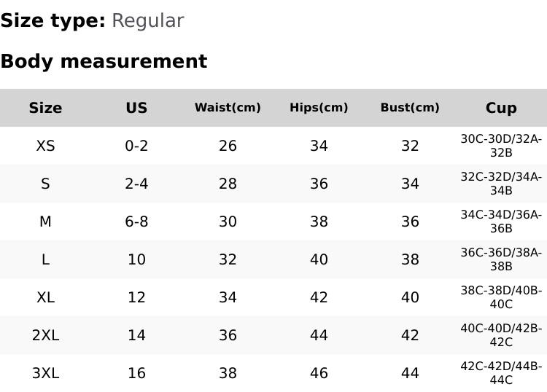Screen dimensions: 547x392
Task: Select cup size 30C-30D/32A-32B cell
Action: point(501,146)
